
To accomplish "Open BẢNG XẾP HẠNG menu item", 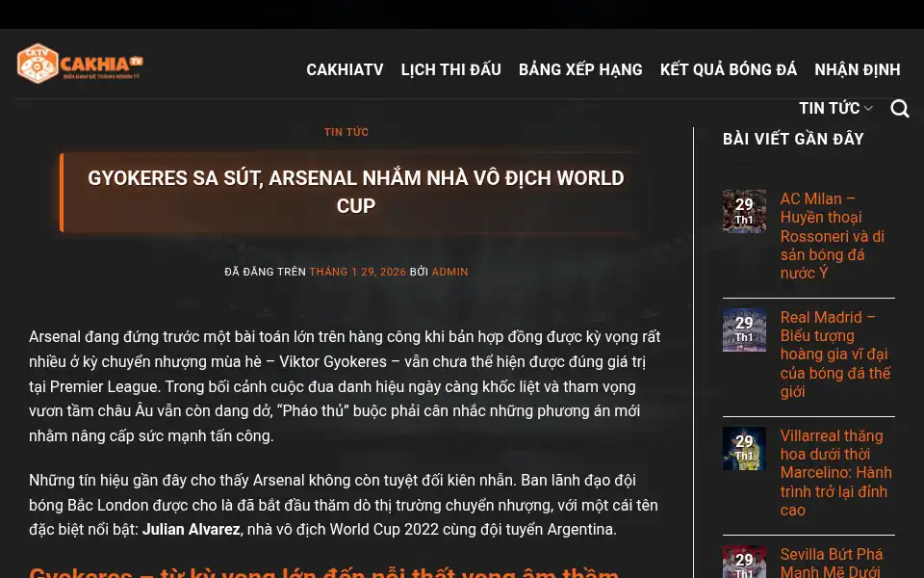I will pyautogui.click(x=580, y=69).
